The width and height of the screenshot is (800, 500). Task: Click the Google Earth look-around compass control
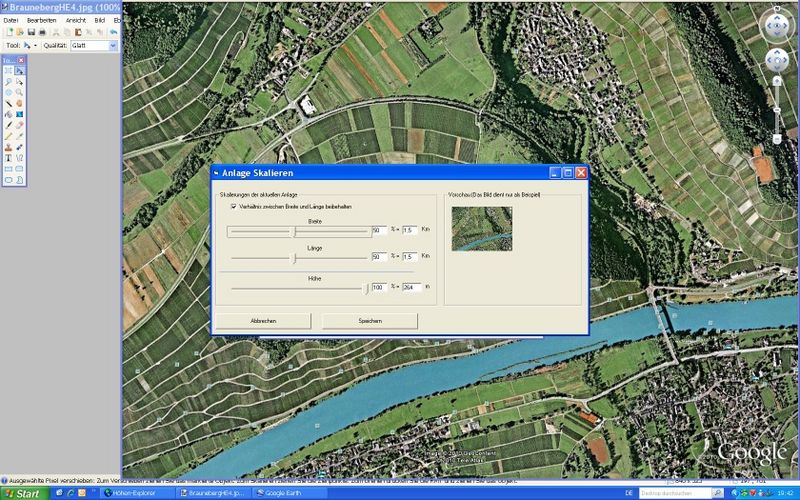(777, 26)
